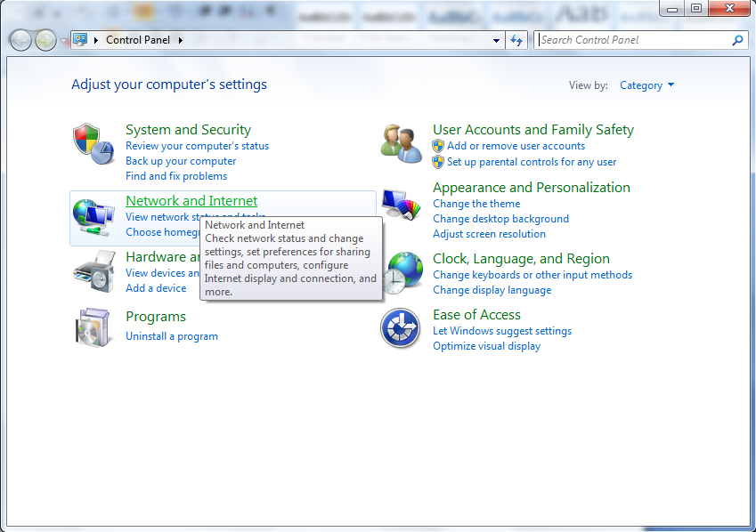
Task: Open the Programs disc box icon
Action: 93,327
